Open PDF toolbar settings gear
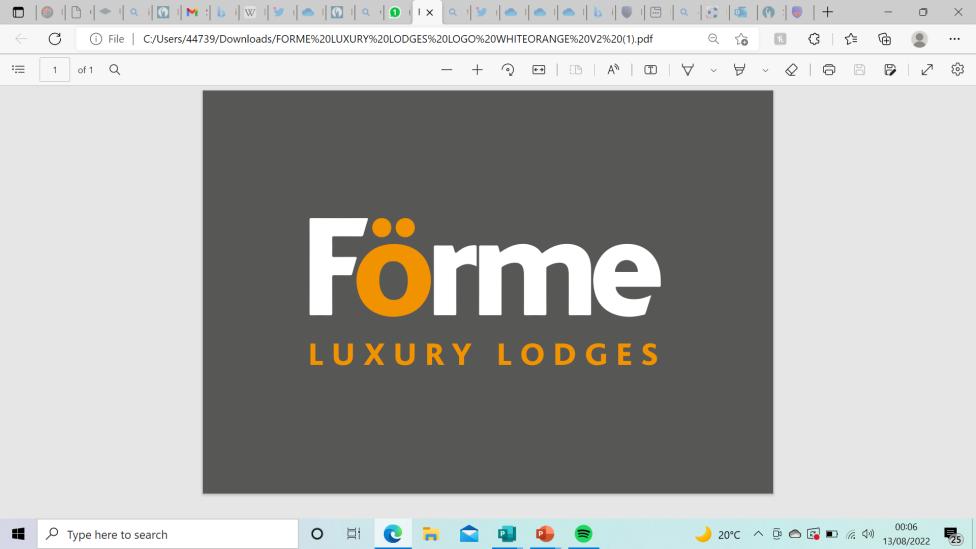The height and width of the screenshot is (549, 976). (957, 70)
